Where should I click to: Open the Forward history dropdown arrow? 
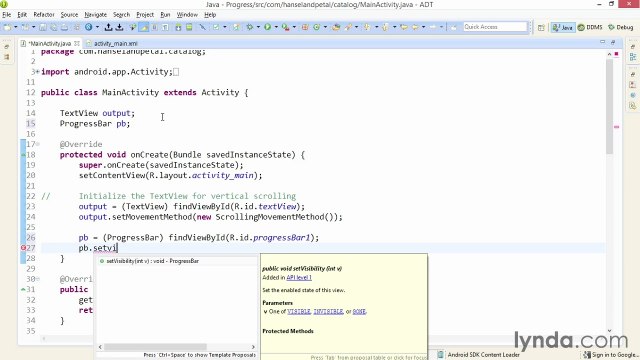pyautogui.click(x=441, y=27)
